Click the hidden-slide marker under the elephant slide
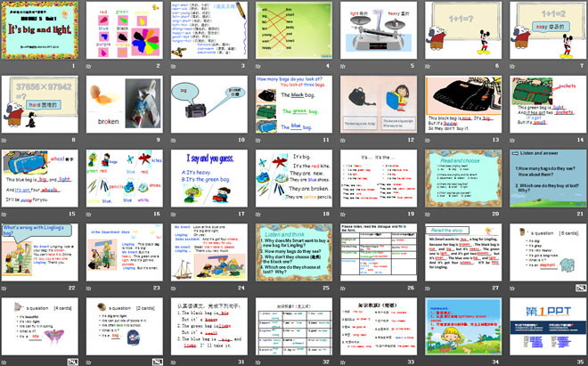The image size is (588, 366). click(x=581, y=288)
